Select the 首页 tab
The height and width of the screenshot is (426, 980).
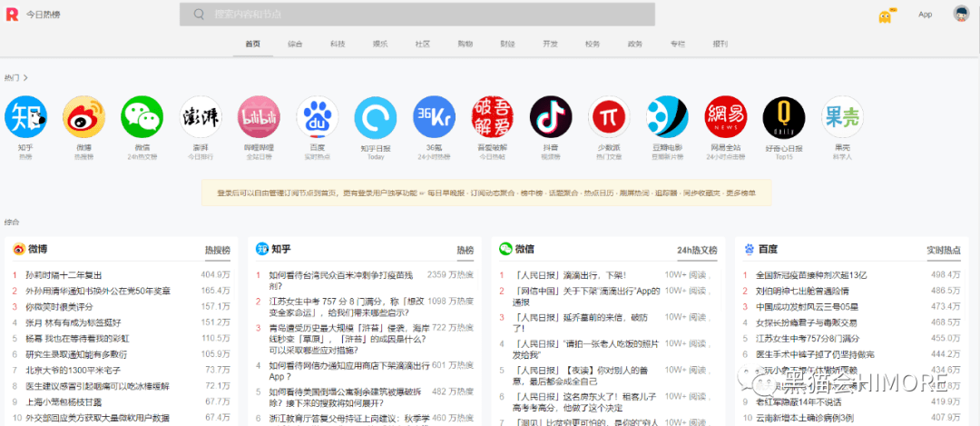[252, 45]
